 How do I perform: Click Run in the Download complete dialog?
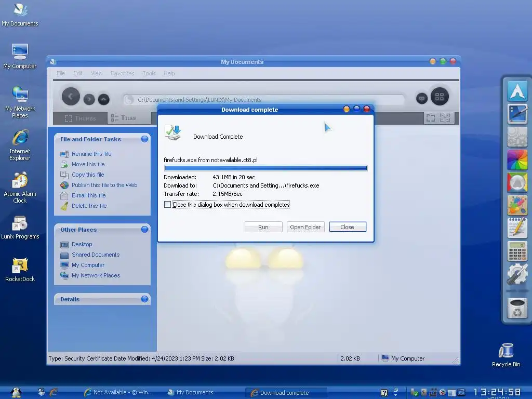pyautogui.click(x=263, y=227)
